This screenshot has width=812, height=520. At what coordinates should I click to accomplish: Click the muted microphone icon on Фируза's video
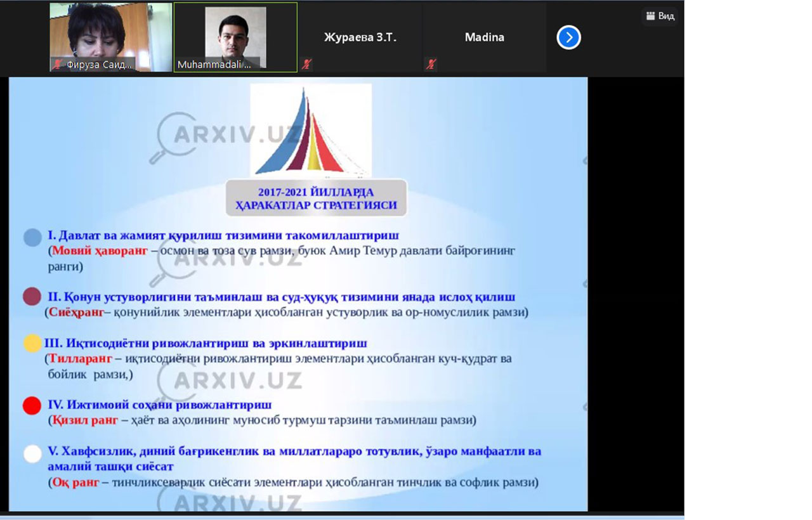click(57, 64)
